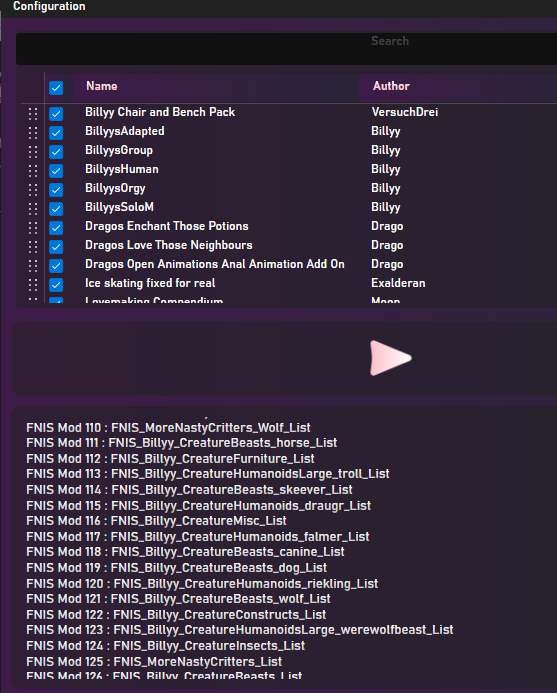The height and width of the screenshot is (693, 557).
Task: Click log line FNIS Mod 111 CreatureBeasts_horse_List
Action: (x=182, y=443)
